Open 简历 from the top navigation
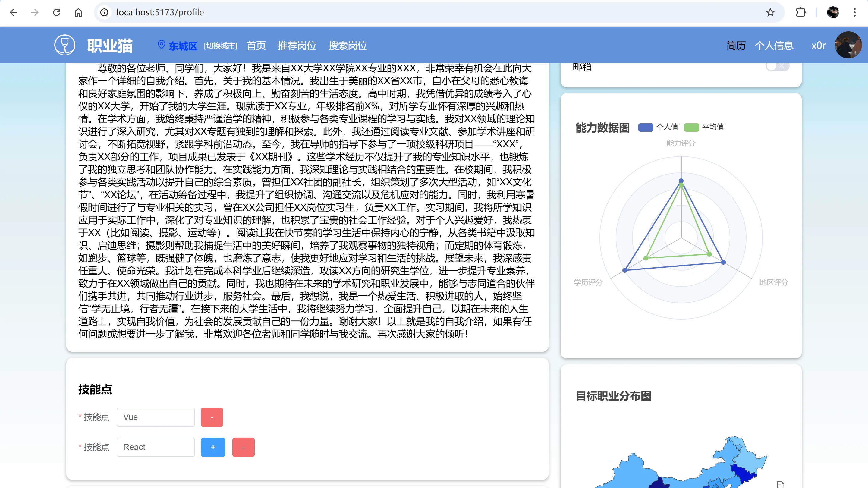This screenshot has height=488, width=868. point(736,46)
